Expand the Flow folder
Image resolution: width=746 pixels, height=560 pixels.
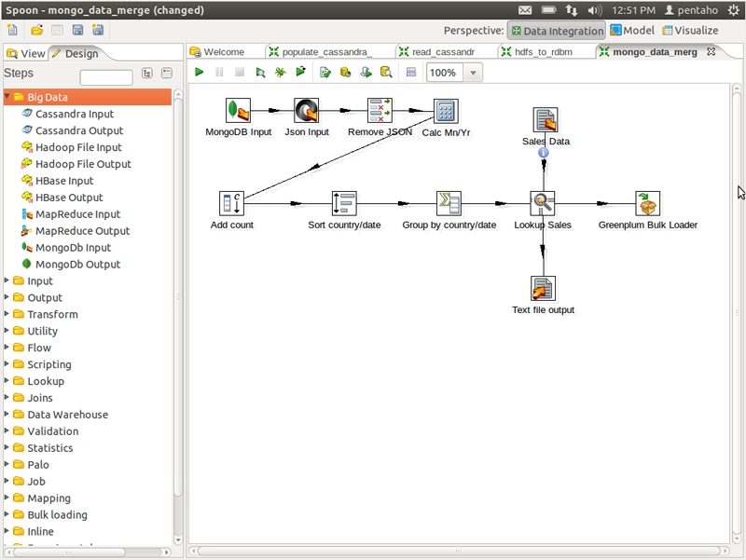click(x=7, y=347)
